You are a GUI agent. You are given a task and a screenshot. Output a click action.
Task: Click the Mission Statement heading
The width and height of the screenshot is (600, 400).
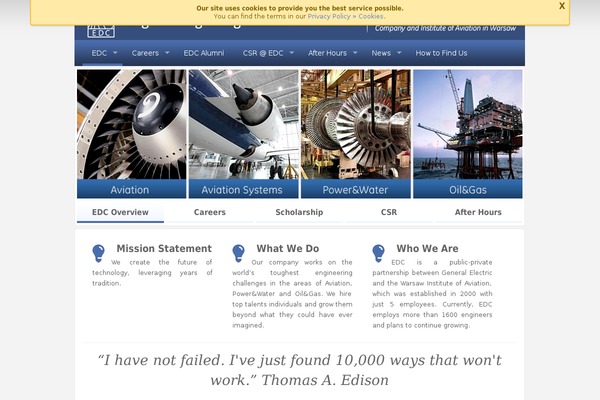pos(164,248)
